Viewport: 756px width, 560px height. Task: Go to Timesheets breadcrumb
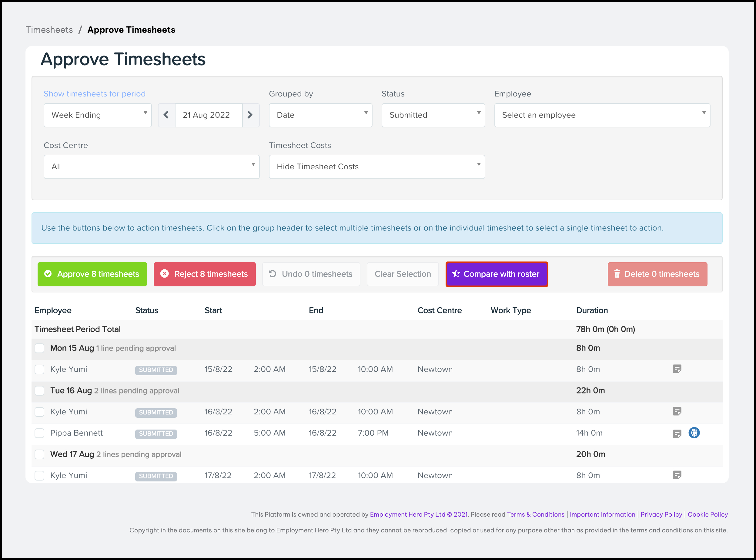click(x=49, y=30)
